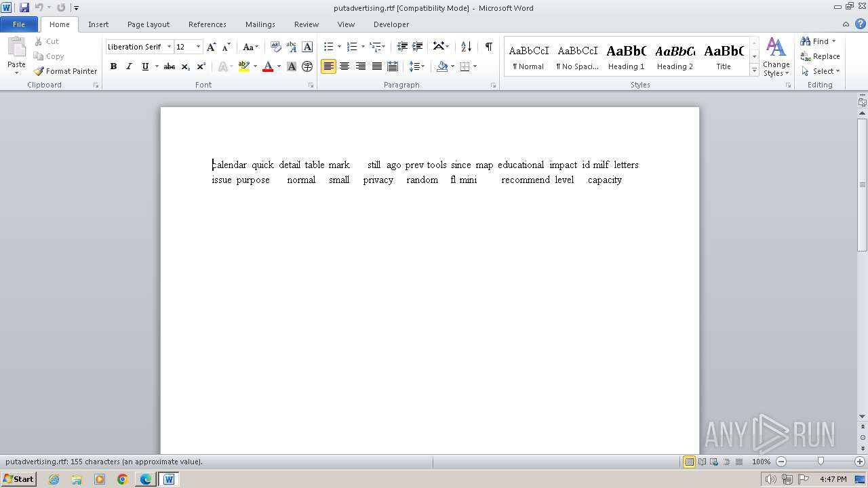
Task: Open the Numbering dropdown arrow
Action: tap(363, 47)
